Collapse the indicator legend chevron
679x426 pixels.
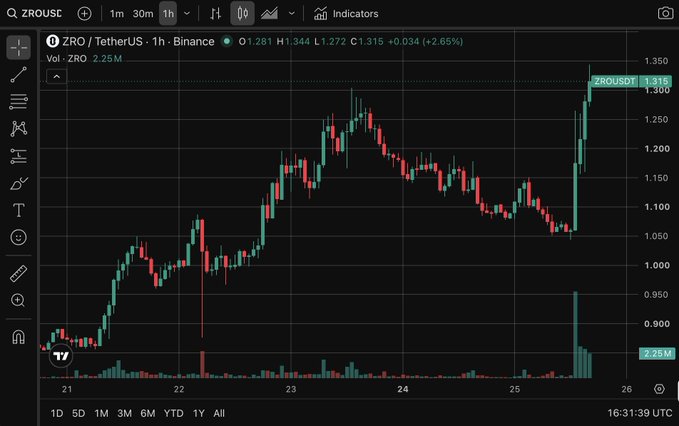coord(57,77)
